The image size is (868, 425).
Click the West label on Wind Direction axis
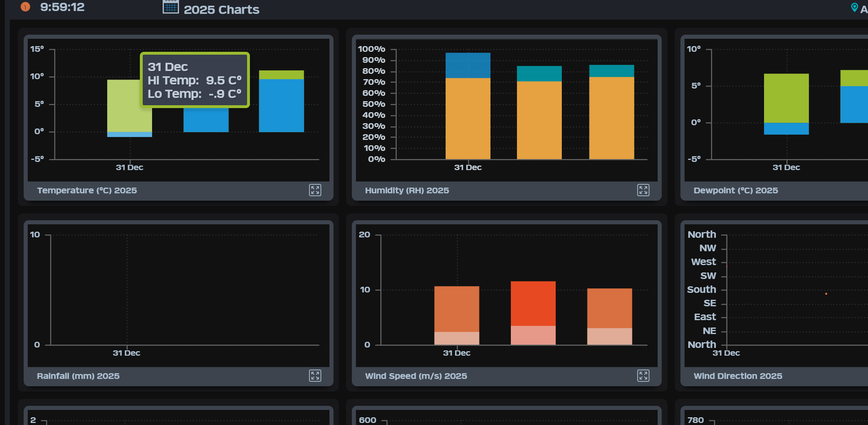(703, 262)
